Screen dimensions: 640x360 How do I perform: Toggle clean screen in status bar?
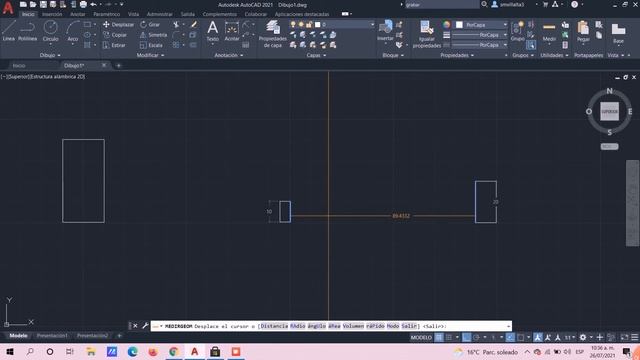[x=624, y=337]
